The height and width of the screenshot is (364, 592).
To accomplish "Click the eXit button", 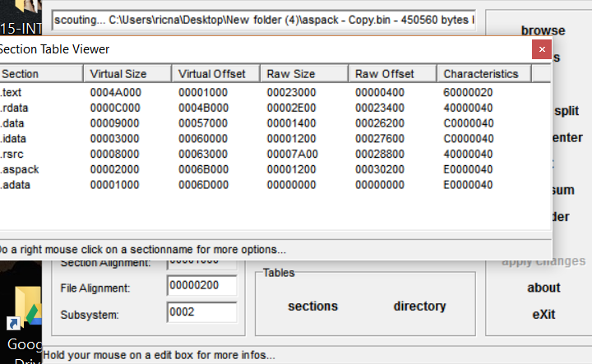I will pyautogui.click(x=543, y=315).
